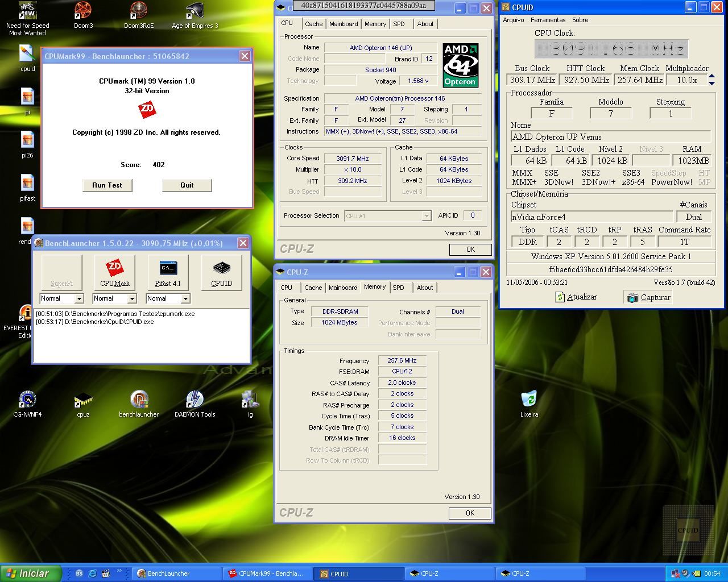Open Mainboard tab in top CPU-Z

(x=344, y=24)
